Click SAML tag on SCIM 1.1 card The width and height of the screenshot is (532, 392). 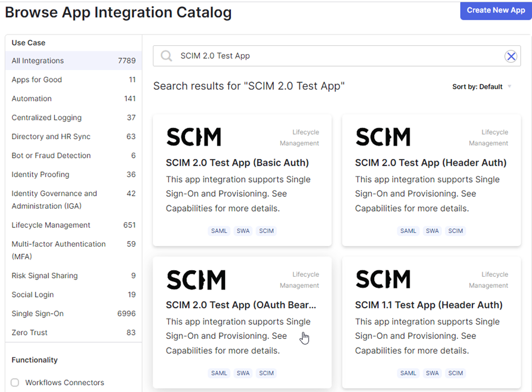[408, 373]
